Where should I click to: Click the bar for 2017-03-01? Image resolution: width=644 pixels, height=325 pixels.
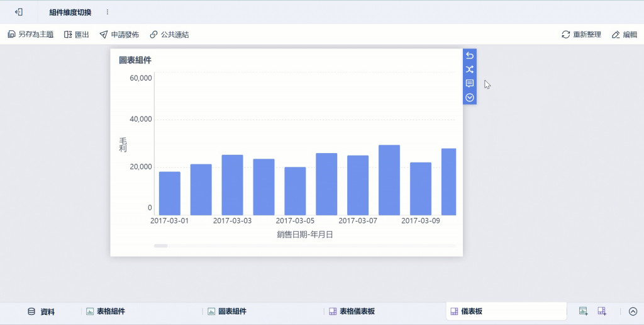coord(170,193)
